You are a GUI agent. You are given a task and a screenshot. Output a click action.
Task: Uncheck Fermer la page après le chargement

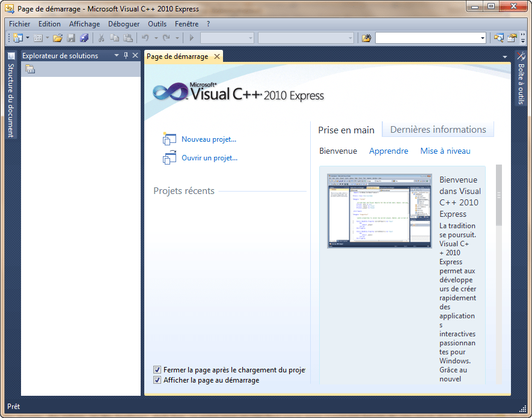pos(157,369)
